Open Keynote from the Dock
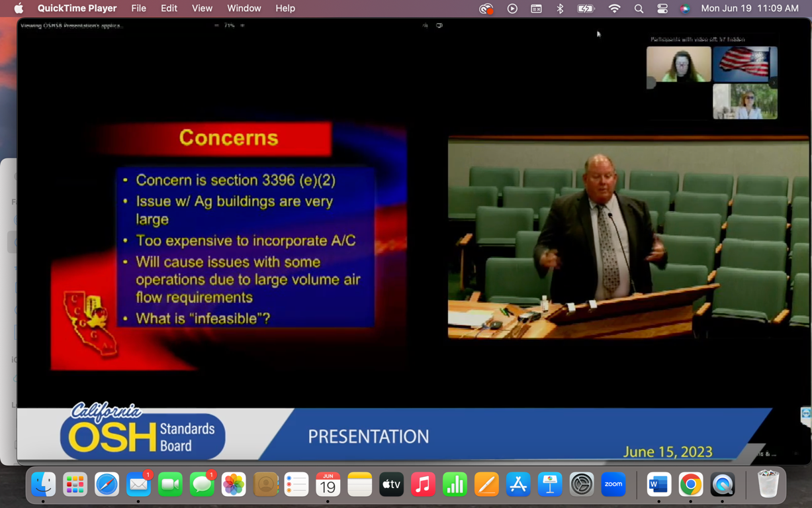Image resolution: width=812 pixels, height=508 pixels. [550, 485]
